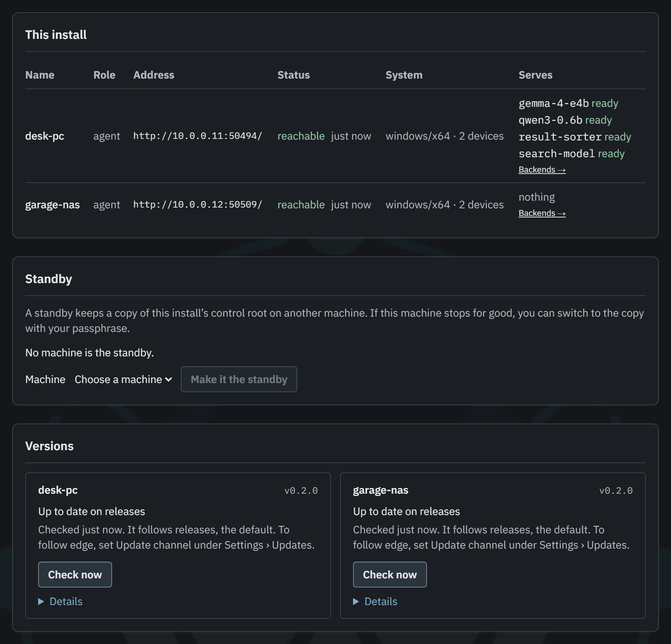
Task: Click Check now for garage-nas
Action: pyautogui.click(x=390, y=575)
